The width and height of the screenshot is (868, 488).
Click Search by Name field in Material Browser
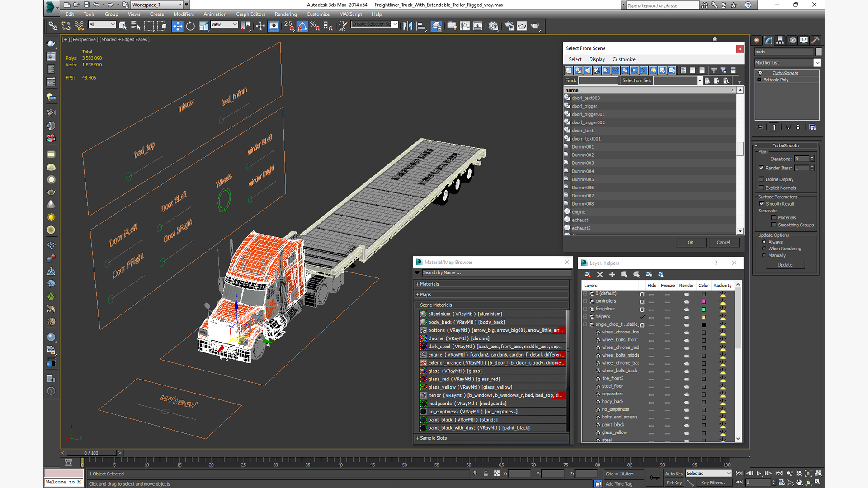pyautogui.click(x=496, y=273)
